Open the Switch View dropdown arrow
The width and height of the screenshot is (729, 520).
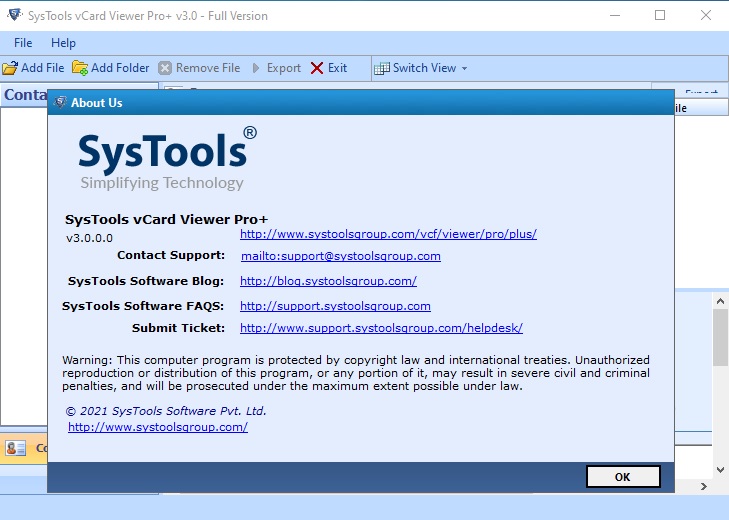[464, 68]
